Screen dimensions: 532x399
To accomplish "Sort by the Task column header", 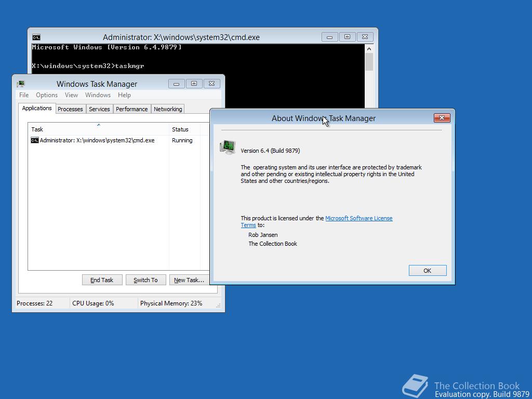I will coord(98,129).
